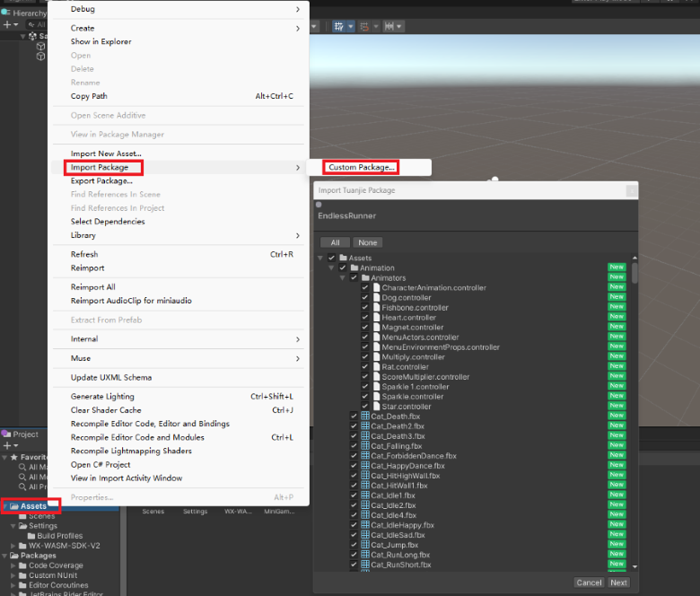Toggle the Cat_Death.fbx checkbox
Image resolution: width=700 pixels, height=596 pixels.
[x=354, y=416]
